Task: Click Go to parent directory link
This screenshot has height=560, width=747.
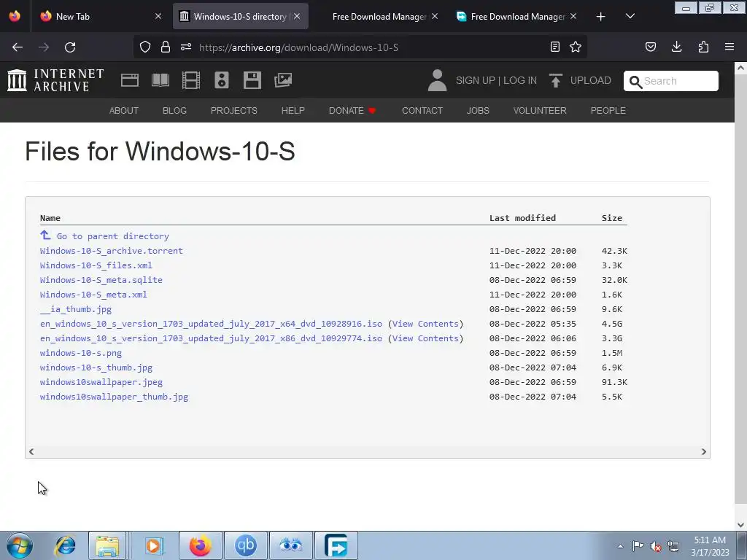Action: click(x=105, y=236)
